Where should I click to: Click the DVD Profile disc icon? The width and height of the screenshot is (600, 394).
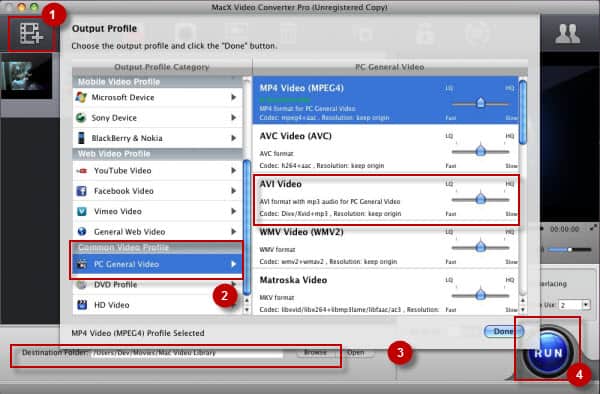[x=81, y=285]
